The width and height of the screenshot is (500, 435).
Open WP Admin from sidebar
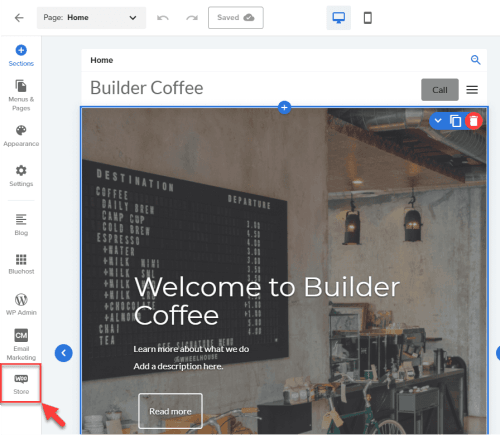point(21,304)
